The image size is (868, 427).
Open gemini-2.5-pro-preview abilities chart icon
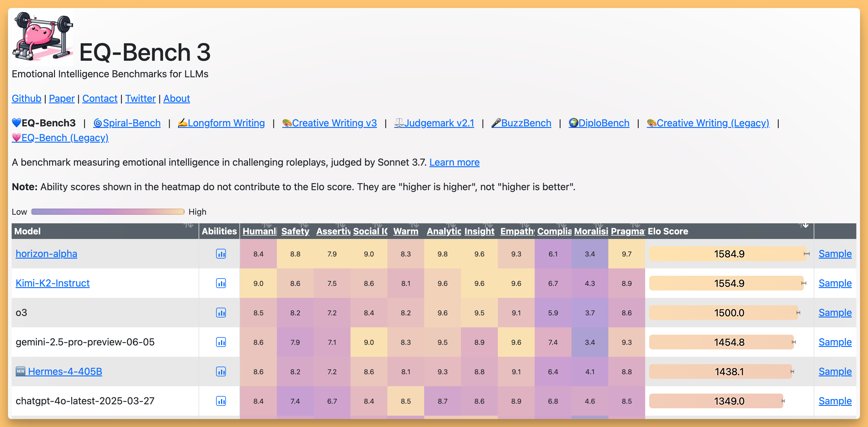coord(221,342)
